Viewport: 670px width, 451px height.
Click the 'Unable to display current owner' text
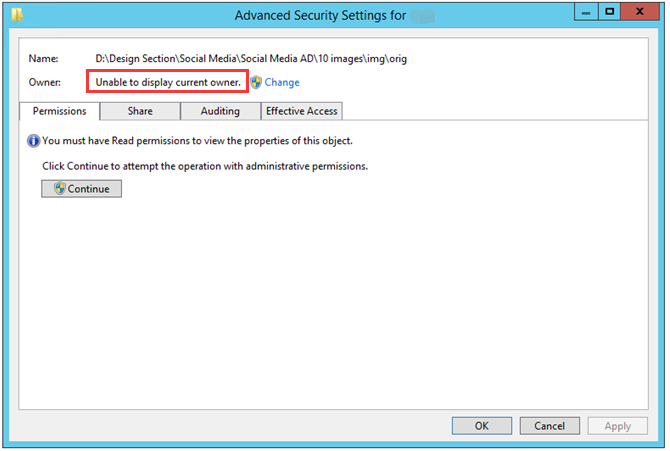click(168, 82)
